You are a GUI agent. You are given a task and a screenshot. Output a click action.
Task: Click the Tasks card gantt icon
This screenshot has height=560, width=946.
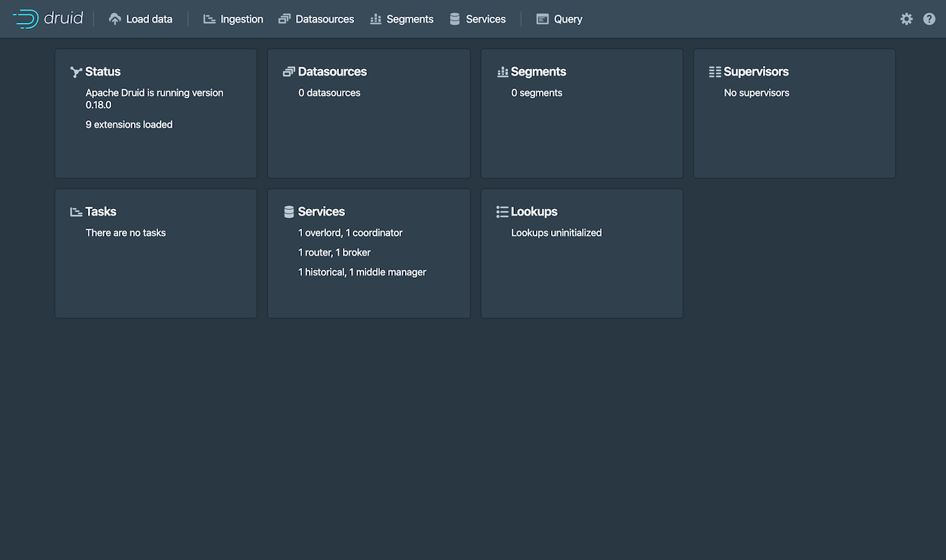[x=76, y=212]
